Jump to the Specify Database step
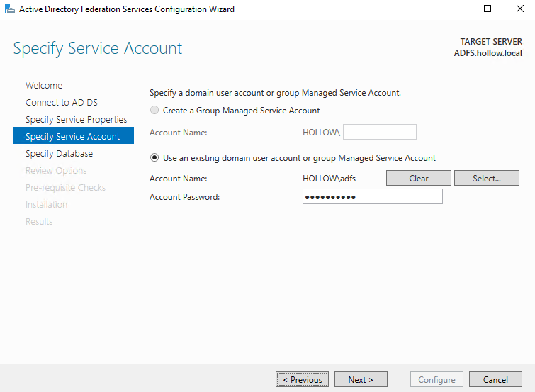 point(59,153)
